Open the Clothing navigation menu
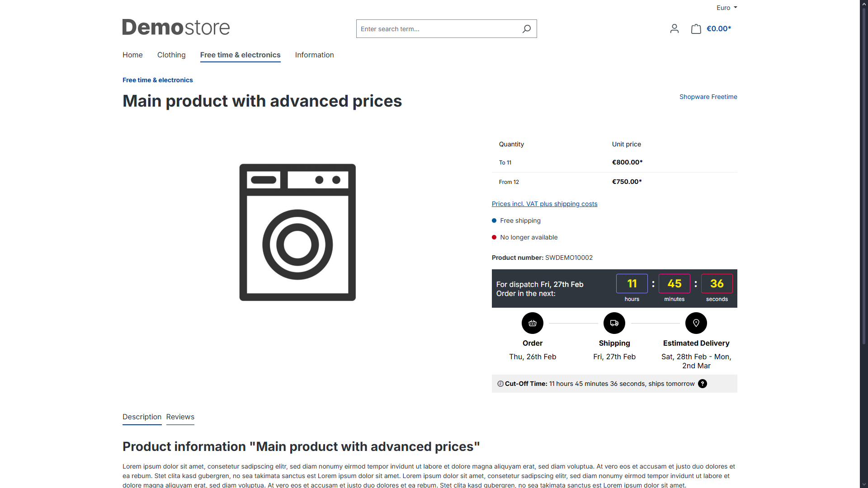This screenshot has width=868, height=488. [171, 55]
